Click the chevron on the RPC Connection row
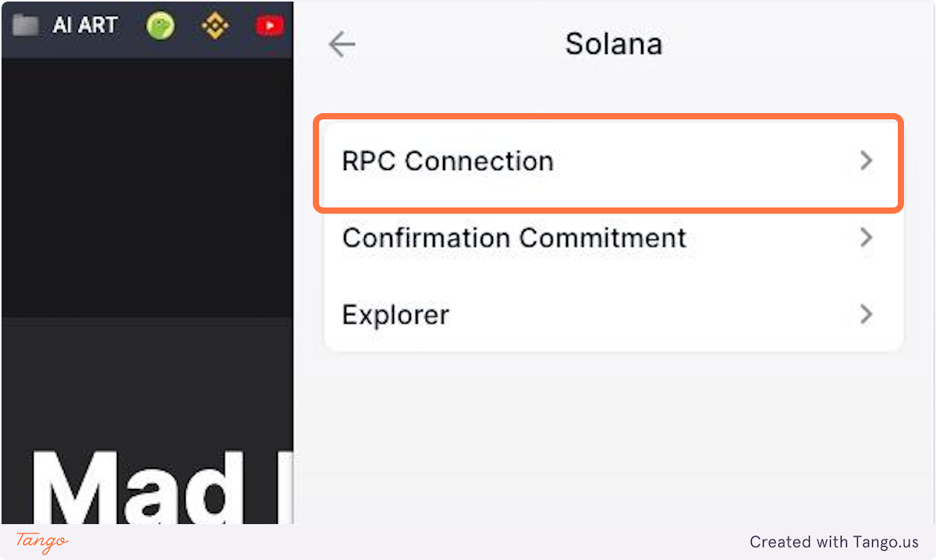This screenshot has width=936, height=560. pos(866,161)
